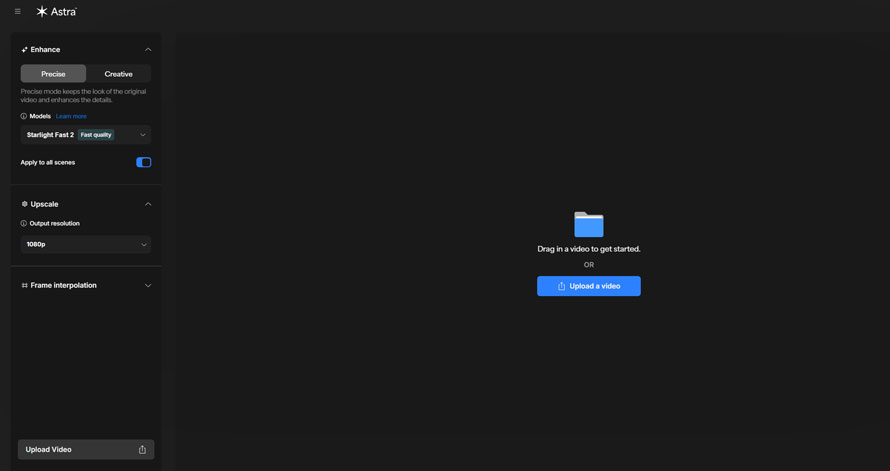Click the blue Upload a video button
The image size is (890, 471).
click(x=589, y=286)
